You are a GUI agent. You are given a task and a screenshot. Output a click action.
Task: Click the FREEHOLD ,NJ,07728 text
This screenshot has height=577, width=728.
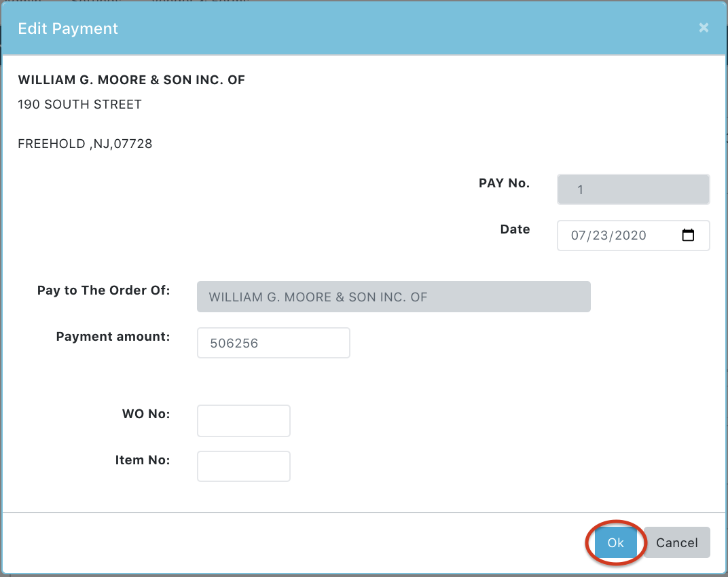click(85, 144)
